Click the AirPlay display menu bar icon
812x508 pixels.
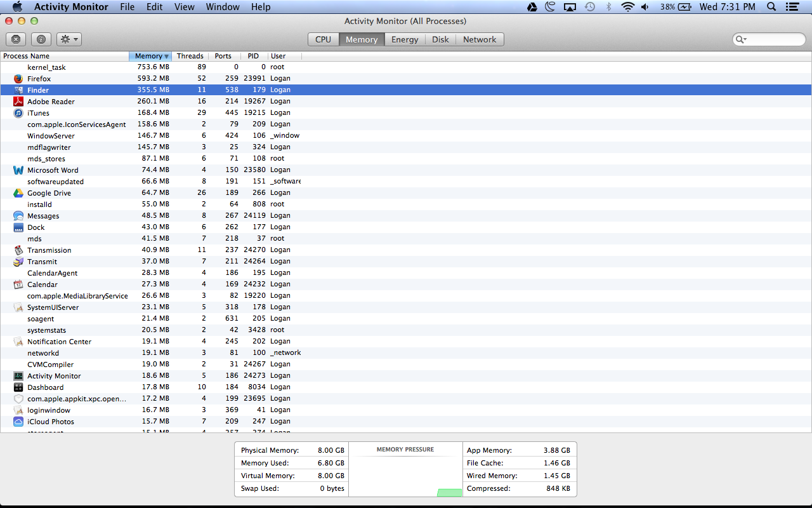pos(570,7)
